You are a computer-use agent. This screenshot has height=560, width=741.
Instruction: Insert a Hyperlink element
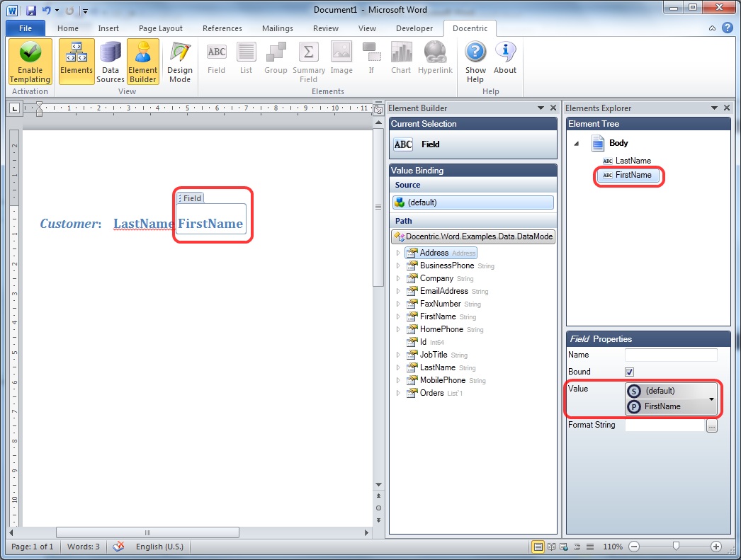(435, 59)
